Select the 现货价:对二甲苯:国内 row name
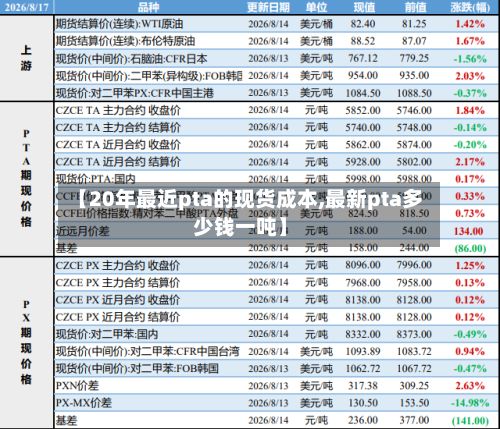Viewport: 500px width, 429px height. pyautogui.click(x=107, y=334)
